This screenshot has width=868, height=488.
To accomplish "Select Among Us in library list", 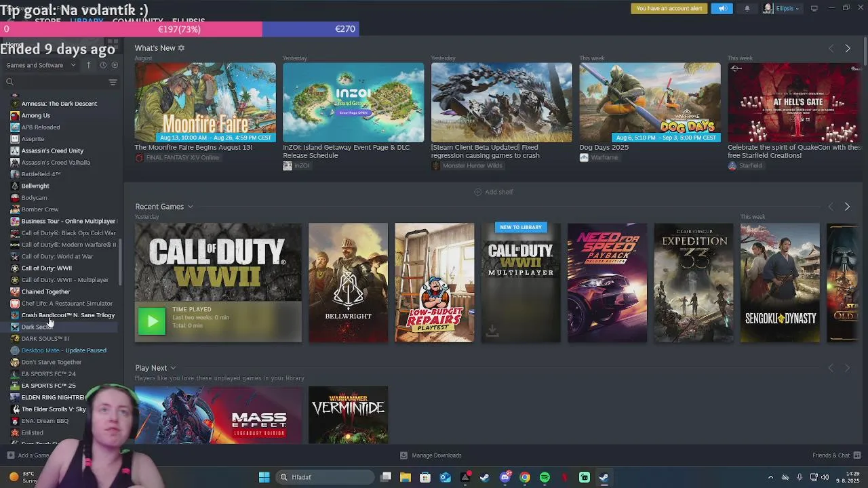I will (35, 115).
